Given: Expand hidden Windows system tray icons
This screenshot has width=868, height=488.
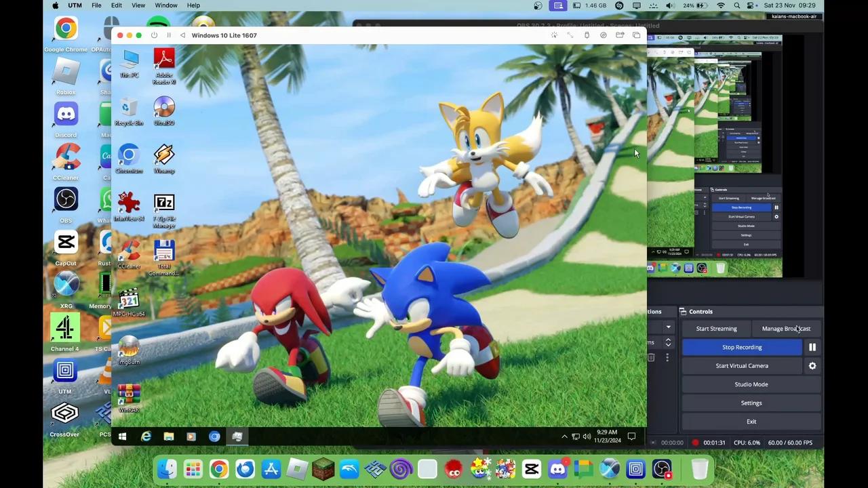Looking at the screenshot, I should tap(564, 437).
